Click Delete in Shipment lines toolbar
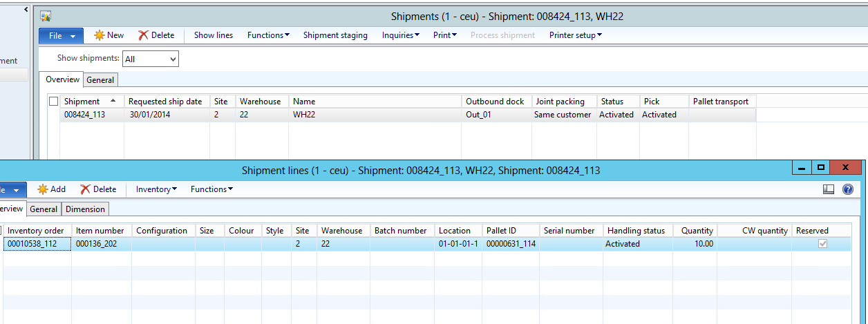Screen dimensions: 868x324 tap(98, 189)
